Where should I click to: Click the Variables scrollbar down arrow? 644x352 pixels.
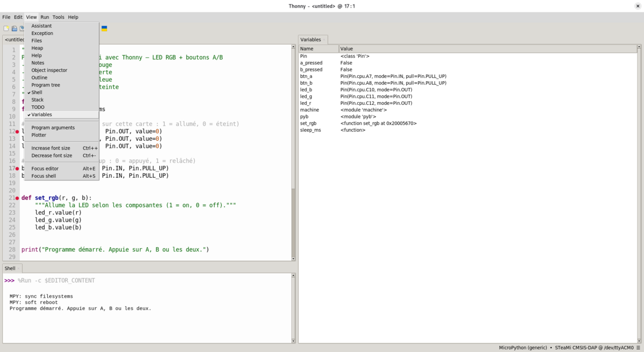pyautogui.click(x=639, y=341)
